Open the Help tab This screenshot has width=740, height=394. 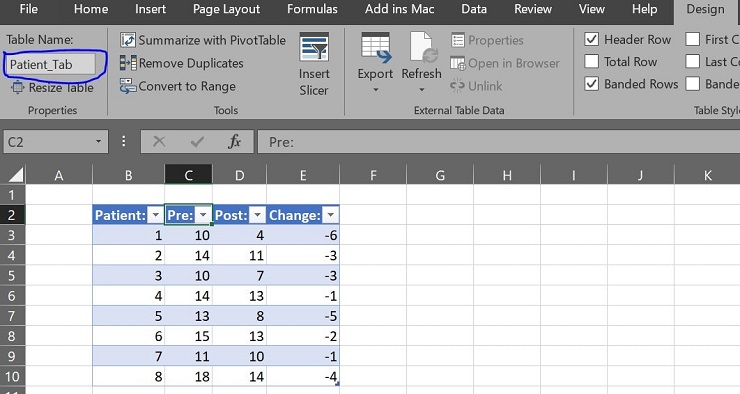coord(644,9)
